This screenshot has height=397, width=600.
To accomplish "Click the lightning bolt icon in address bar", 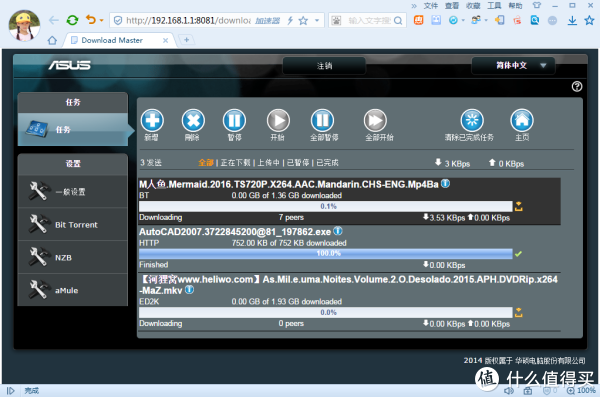I will (290, 20).
